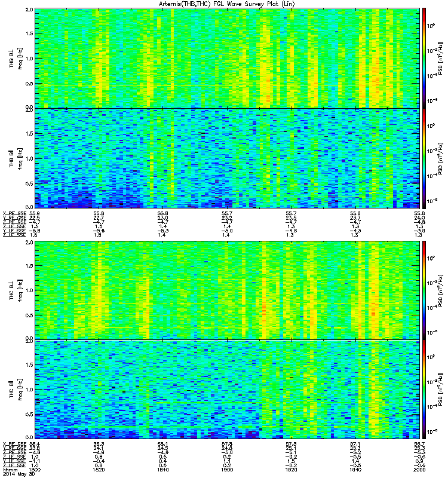Image resolution: width=448 pixels, height=478 pixels.
Task: Click the 'hhmm' time axis label
Action: (10, 470)
